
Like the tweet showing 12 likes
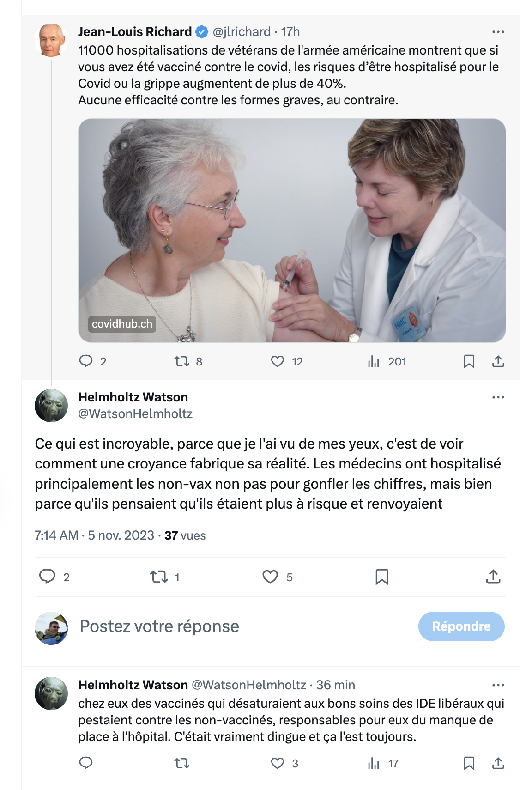pyautogui.click(x=278, y=361)
